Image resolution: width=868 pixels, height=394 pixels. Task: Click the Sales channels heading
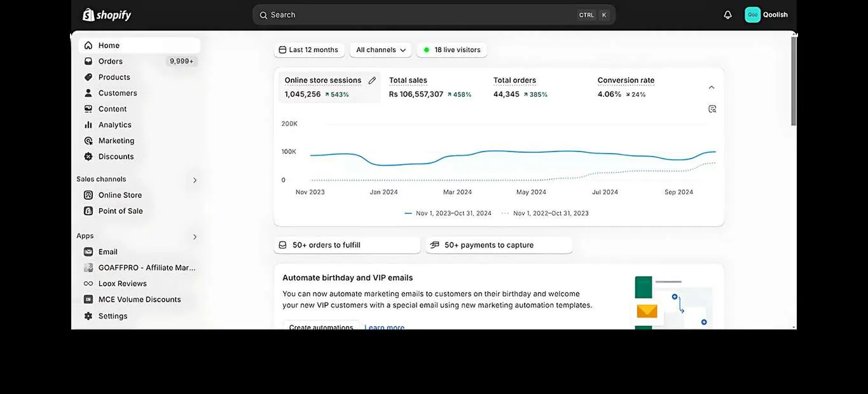[101, 179]
